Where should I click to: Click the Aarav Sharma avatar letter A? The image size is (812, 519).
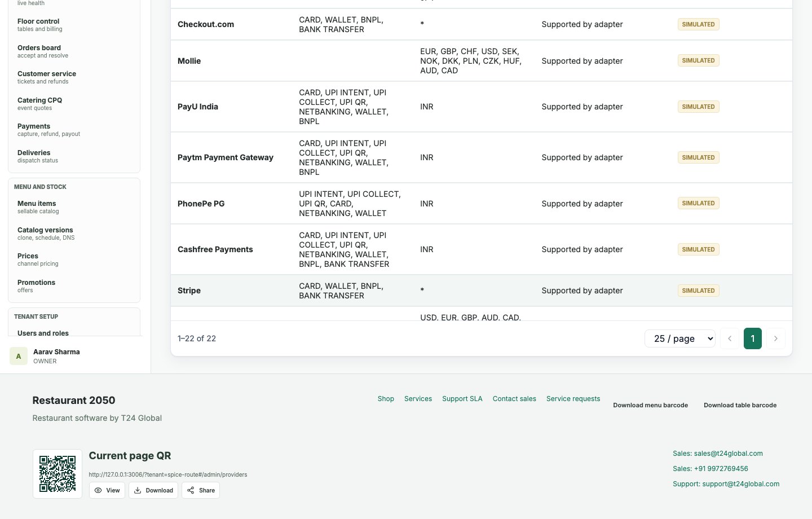19,356
